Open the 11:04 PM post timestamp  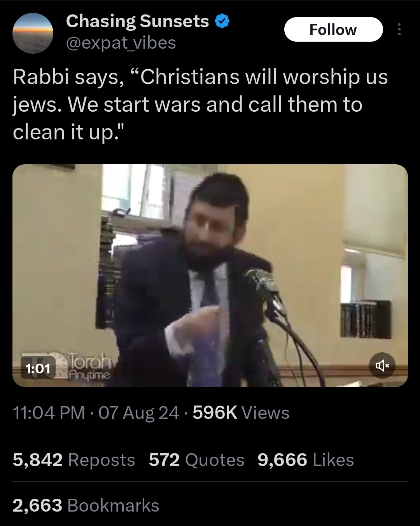[x=49, y=413]
